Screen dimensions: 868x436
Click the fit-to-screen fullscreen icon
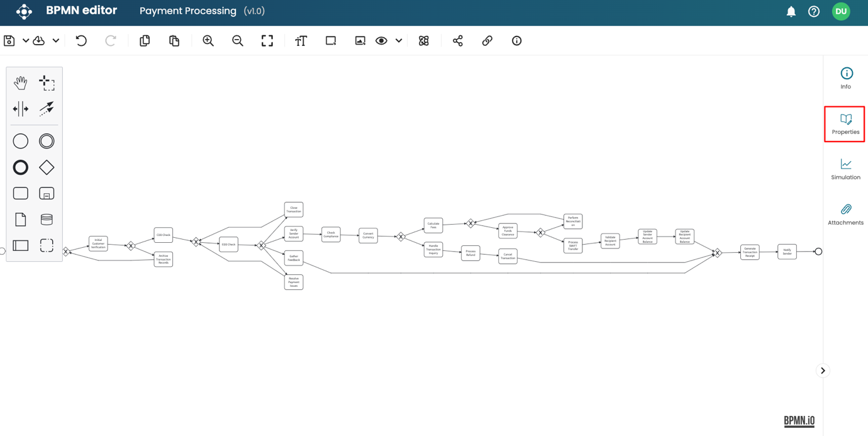267,41
